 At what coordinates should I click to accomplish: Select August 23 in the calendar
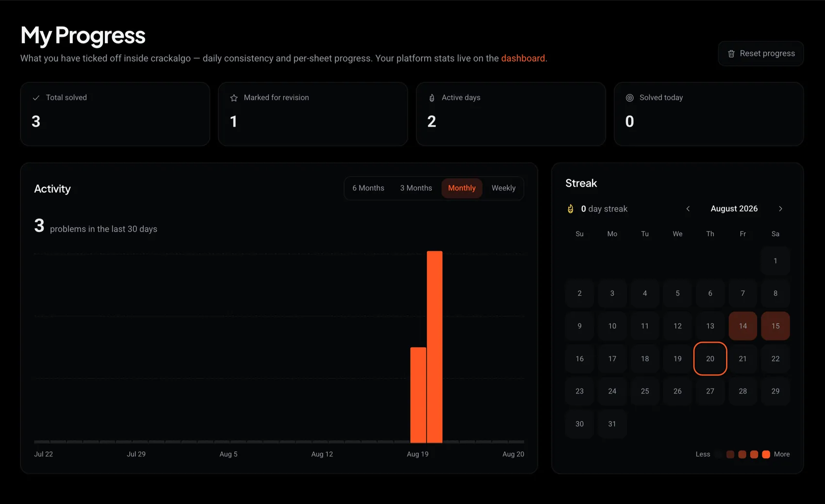[x=579, y=391]
